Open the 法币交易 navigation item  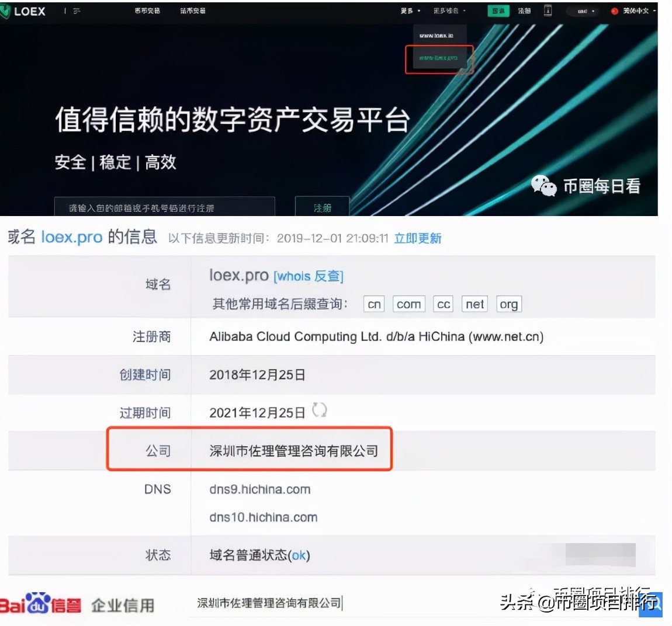click(193, 11)
